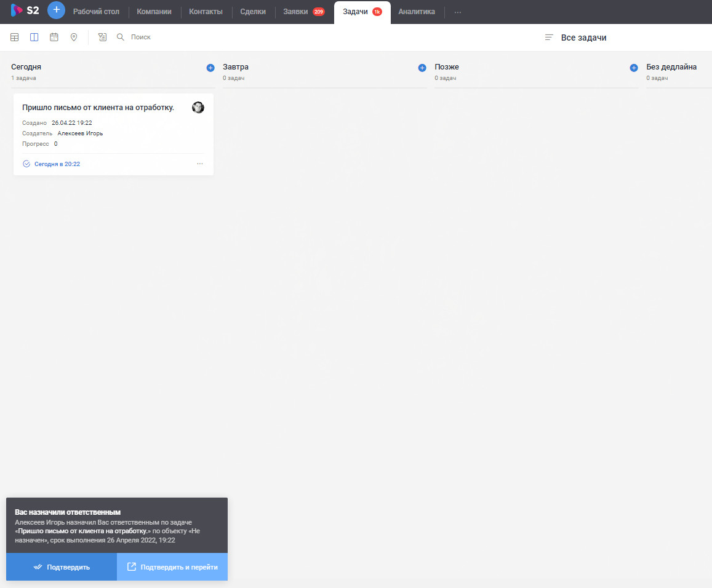The width and height of the screenshot is (712, 588).
Task: Expand the more tabs ellipsis menu
Action: 458,12
